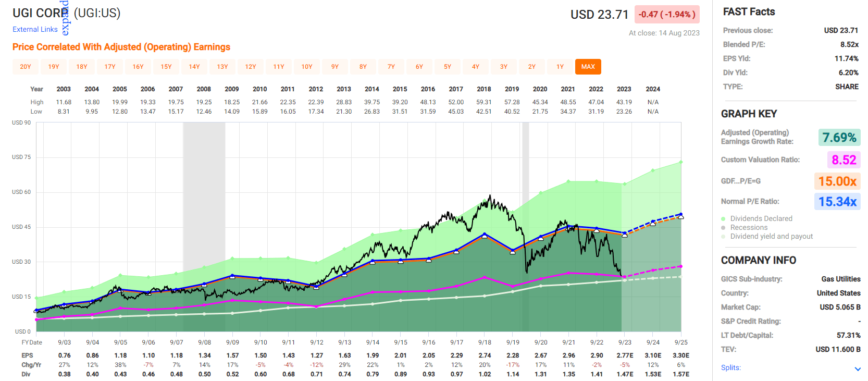Click the -0.47 price change badge
The width and height of the screenshot is (868, 381).
point(667,15)
